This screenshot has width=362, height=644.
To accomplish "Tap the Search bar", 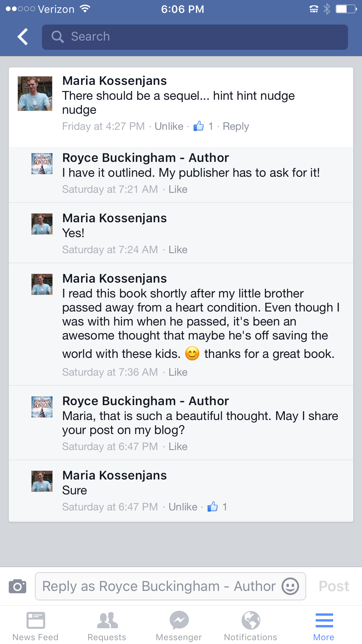I will pyautogui.click(x=195, y=37).
